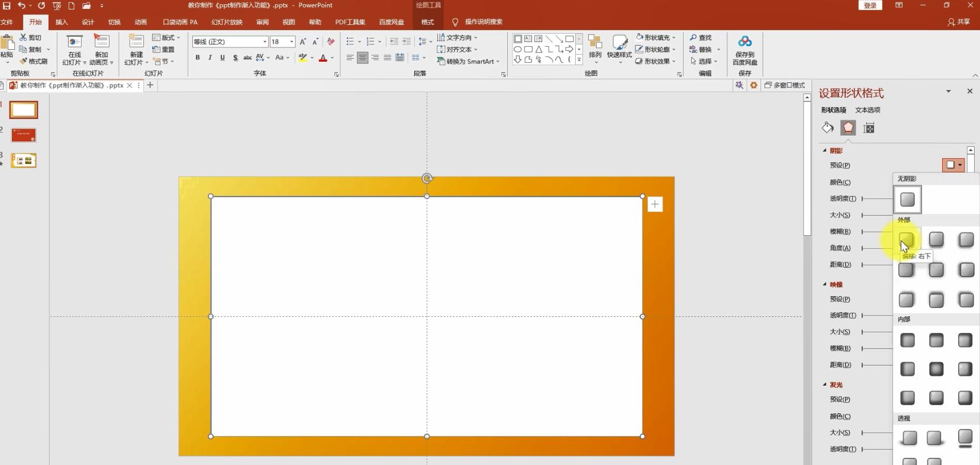Select the Fill & Line paint bucket icon

[x=827, y=128]
